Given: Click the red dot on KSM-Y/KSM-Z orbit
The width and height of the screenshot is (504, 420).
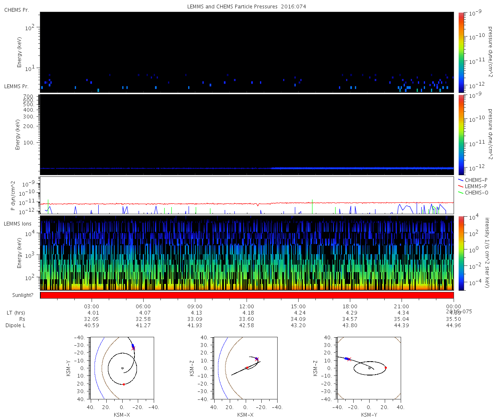Looking at the screenshot, I should 386,368.
